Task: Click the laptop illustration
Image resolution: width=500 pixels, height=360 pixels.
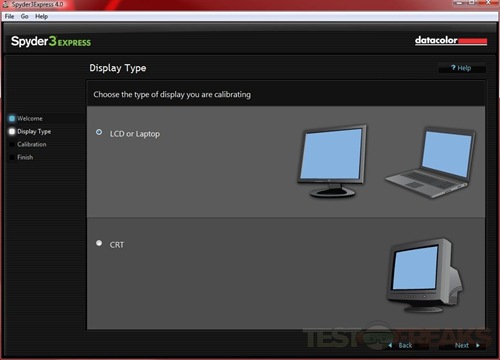Action: (x=431, y=163)
